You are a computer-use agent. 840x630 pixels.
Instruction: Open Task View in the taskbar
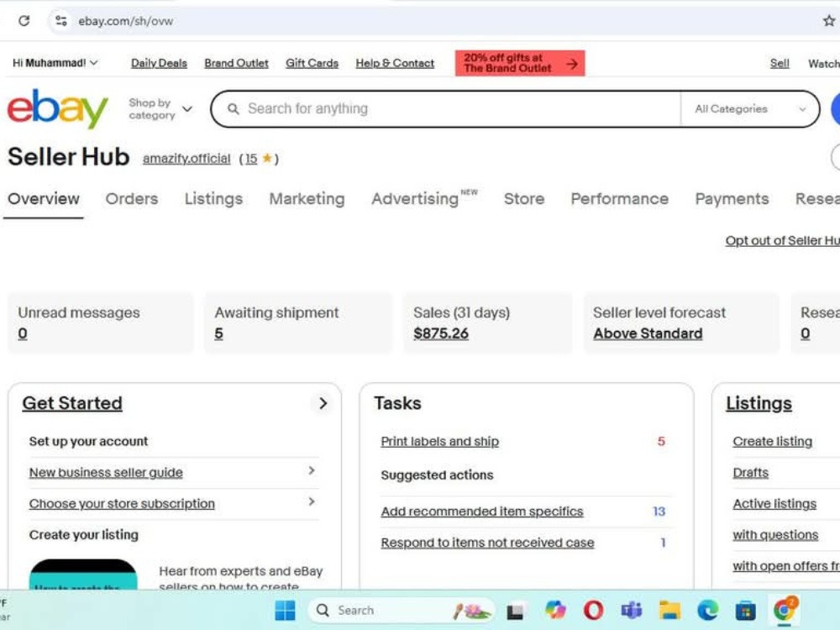click(516, 612)
